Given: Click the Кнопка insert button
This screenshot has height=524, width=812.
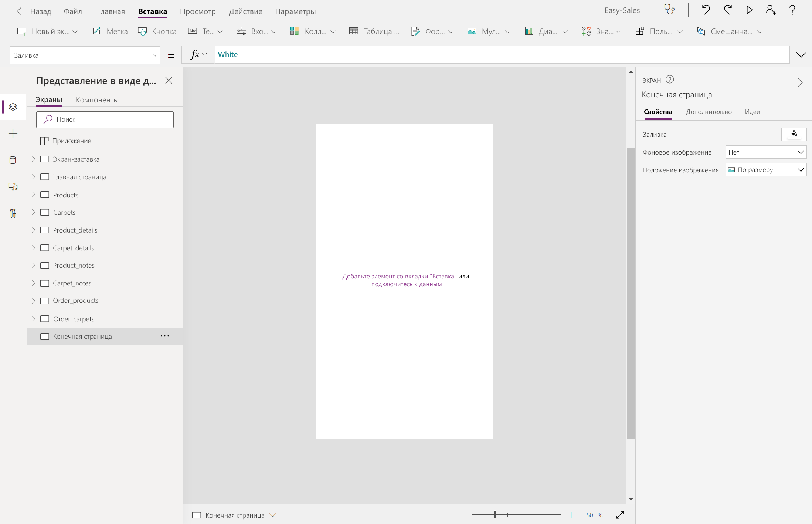Looking at the screenshot, I should tap(157, 31).
